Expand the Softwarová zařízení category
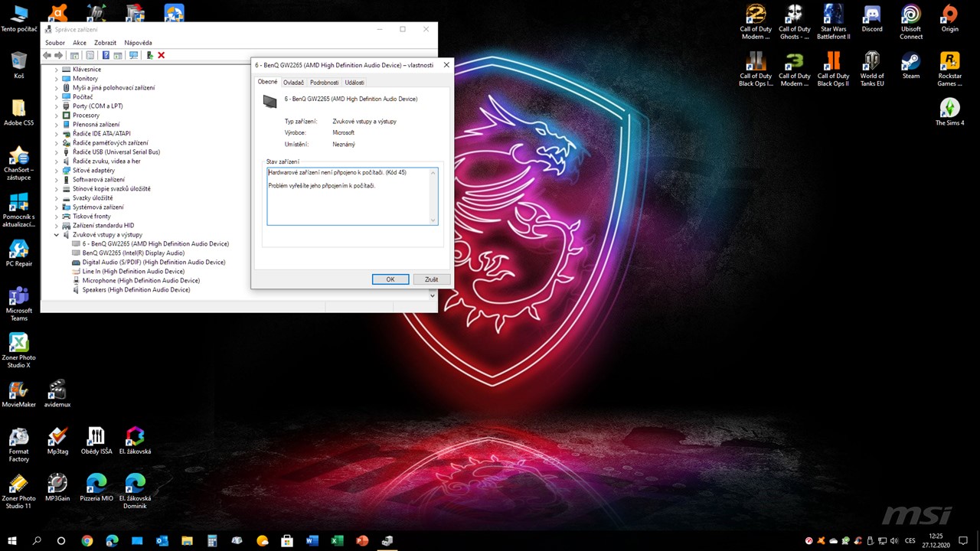This screenshot has height=551, width=980. point(56,180)
